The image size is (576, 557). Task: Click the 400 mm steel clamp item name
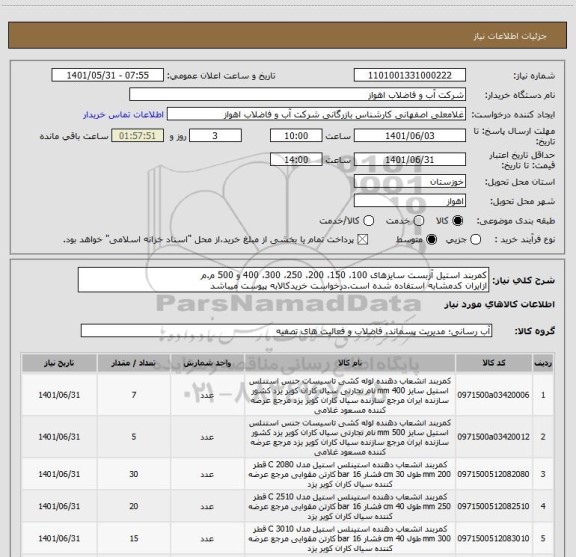350,395
